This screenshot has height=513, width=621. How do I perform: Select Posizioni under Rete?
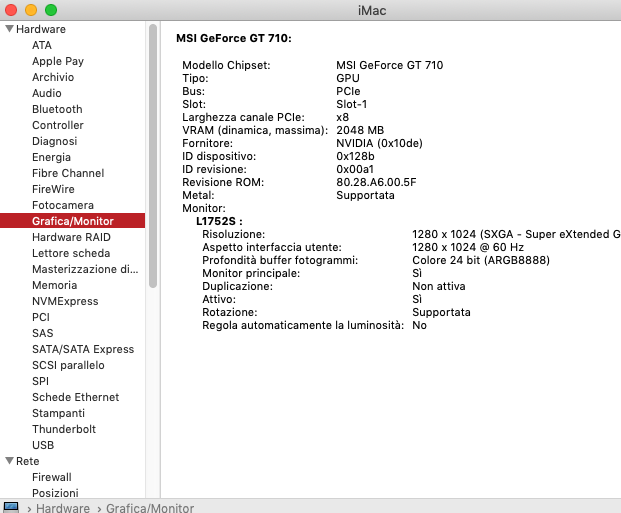pos(55,493)
